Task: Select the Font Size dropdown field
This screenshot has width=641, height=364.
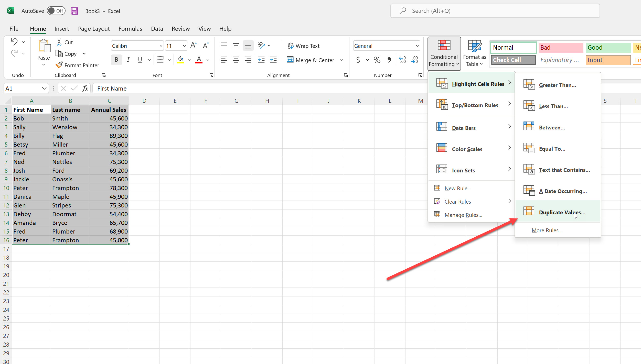Action: (176, 46)
